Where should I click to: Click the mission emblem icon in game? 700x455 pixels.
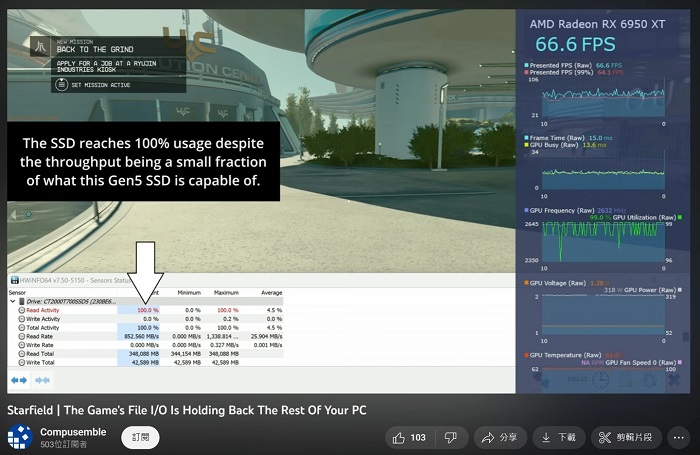pyautogui.click(x=40, y=46)
